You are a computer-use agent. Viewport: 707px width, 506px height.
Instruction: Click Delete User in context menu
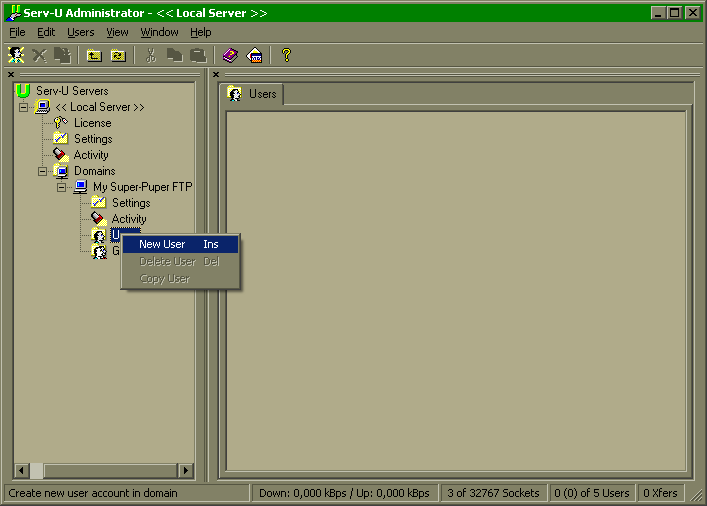[x=180, y=262]
